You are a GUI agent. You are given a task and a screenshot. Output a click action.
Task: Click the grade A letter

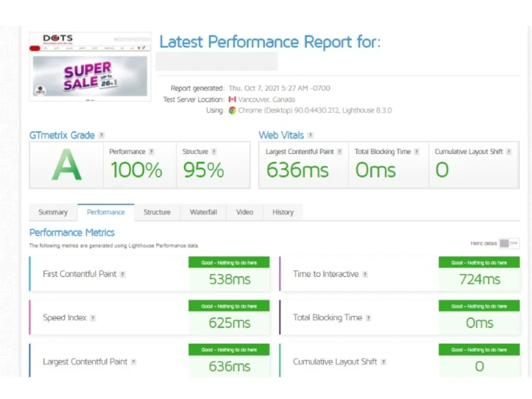(66, 165)
